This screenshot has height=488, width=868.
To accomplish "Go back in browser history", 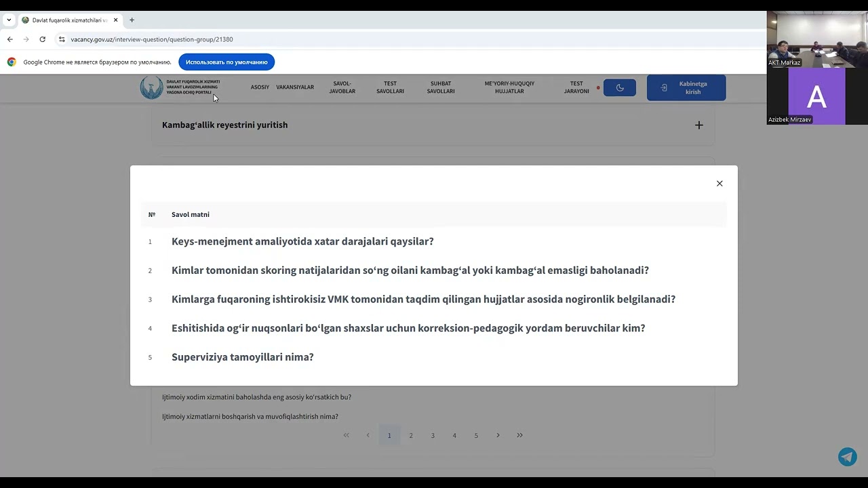I will point(10,39).
